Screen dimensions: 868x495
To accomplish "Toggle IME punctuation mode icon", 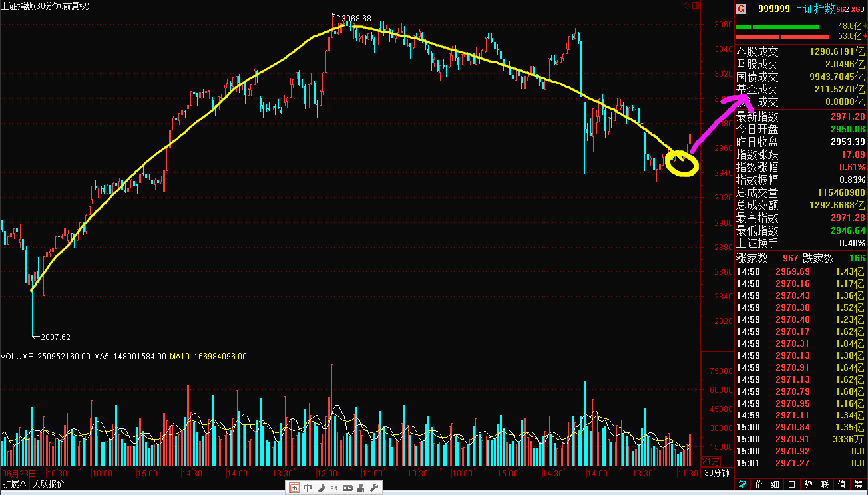I will tap(333, 488).
